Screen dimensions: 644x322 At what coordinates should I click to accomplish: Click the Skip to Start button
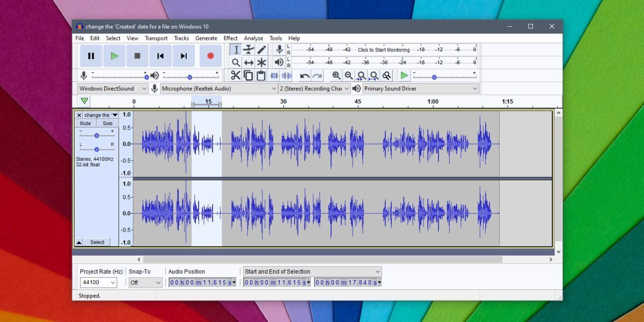click(160, 56)
